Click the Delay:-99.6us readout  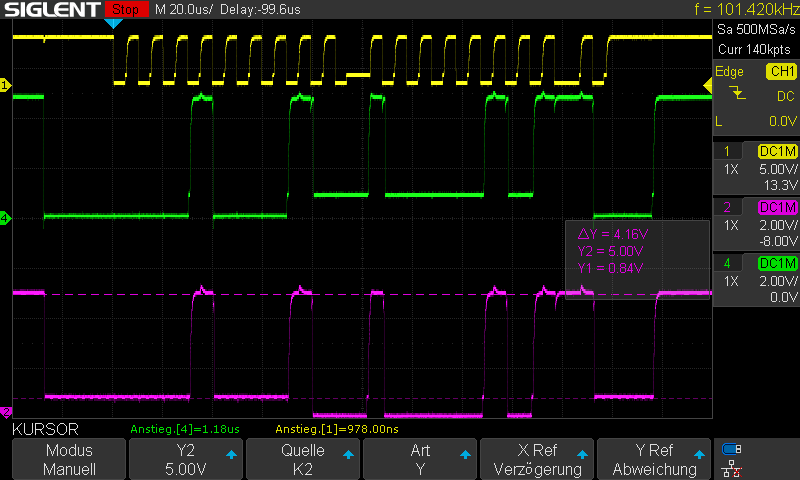(x=260, y=9)
